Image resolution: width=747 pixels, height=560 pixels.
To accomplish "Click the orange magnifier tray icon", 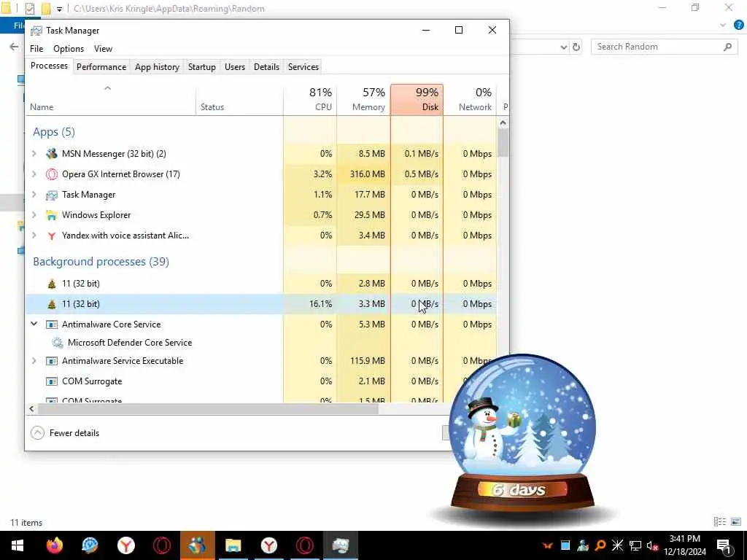I will [600, 545].
